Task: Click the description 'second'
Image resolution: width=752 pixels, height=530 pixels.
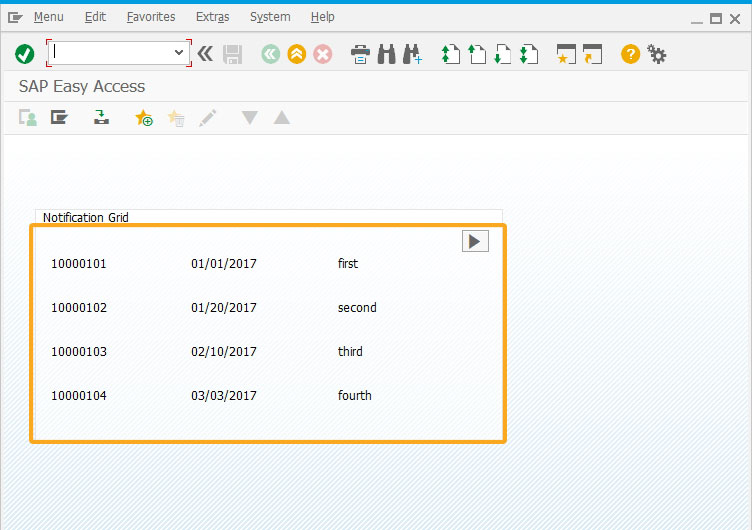Action: coord(357,307)
